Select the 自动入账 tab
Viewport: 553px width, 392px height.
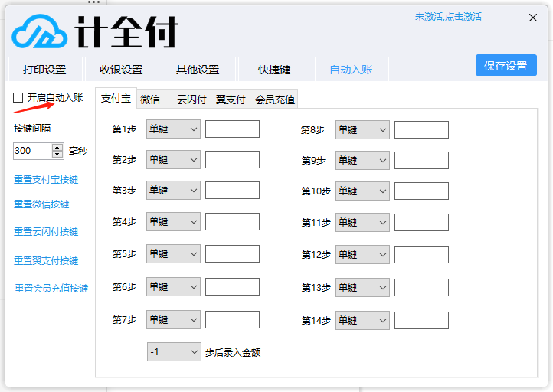(x=352, y=70)
